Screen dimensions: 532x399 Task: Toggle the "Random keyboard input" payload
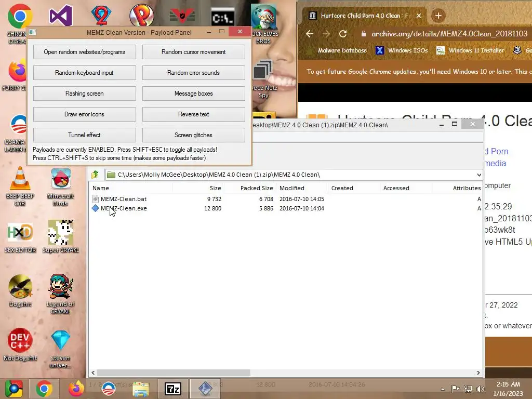[85, 73]
